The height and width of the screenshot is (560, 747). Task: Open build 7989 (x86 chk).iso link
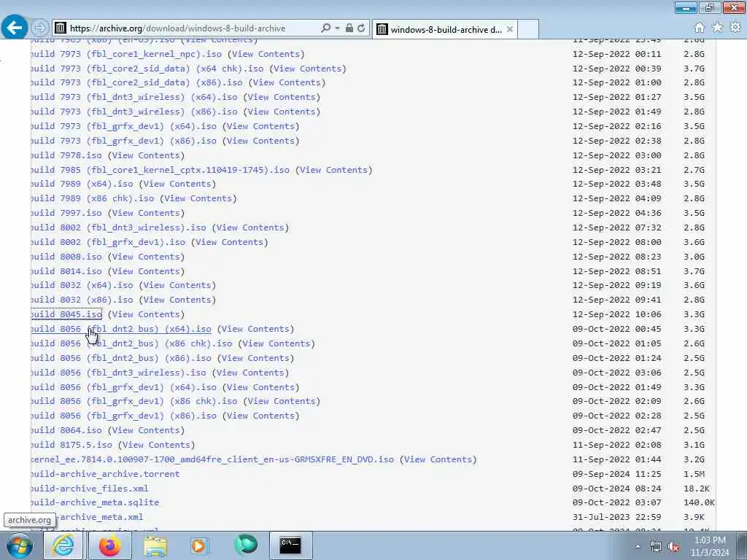point(93,198)
